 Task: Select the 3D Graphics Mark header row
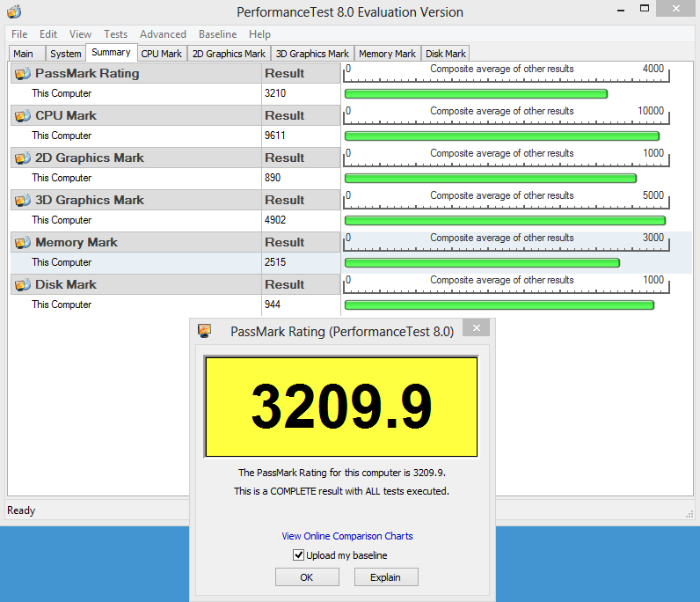[x=176, y=200]
